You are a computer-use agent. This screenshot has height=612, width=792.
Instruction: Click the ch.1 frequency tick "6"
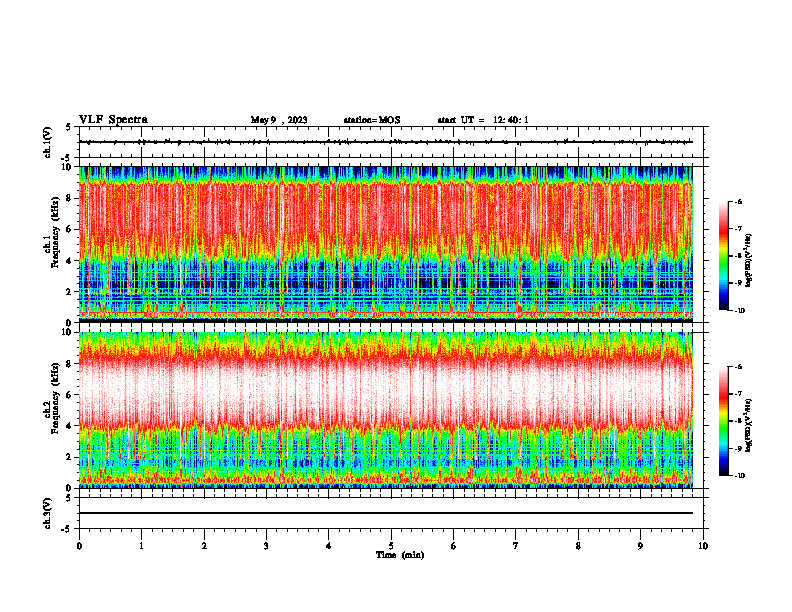pos(69,229)
